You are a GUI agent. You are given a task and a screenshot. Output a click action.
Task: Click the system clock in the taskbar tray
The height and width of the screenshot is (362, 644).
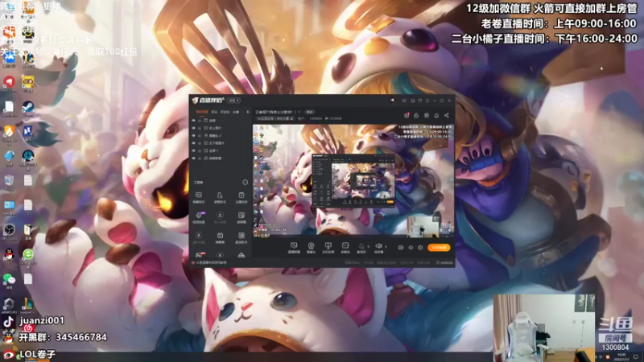[621, 356]
